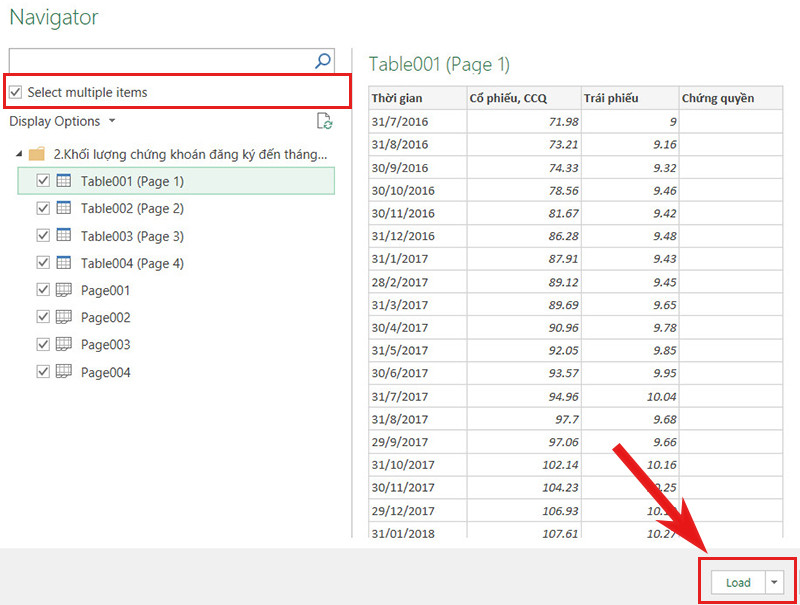800x605 pixels.
Task: Open the Display Options dropdown
Action: (62, 121)
